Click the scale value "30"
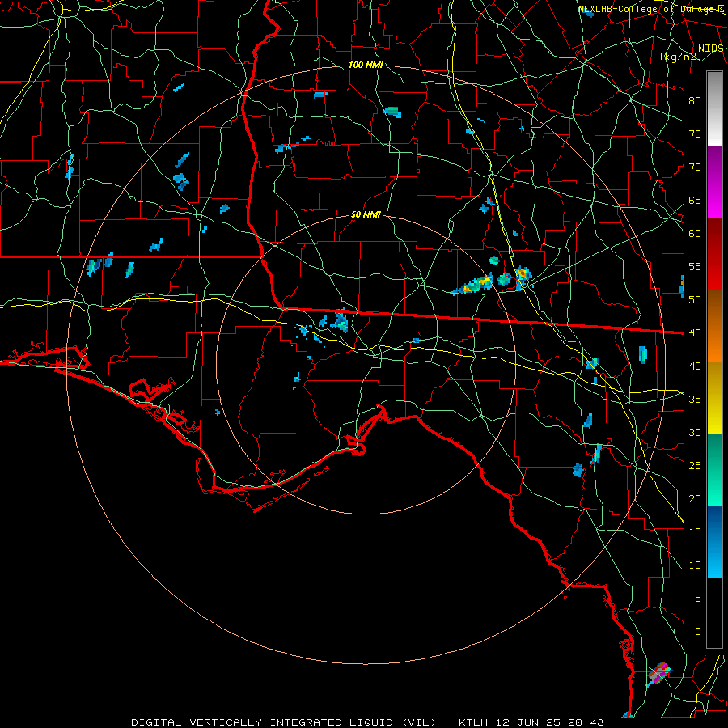Screen dimensions: 728x728 (x=695, y=432)
